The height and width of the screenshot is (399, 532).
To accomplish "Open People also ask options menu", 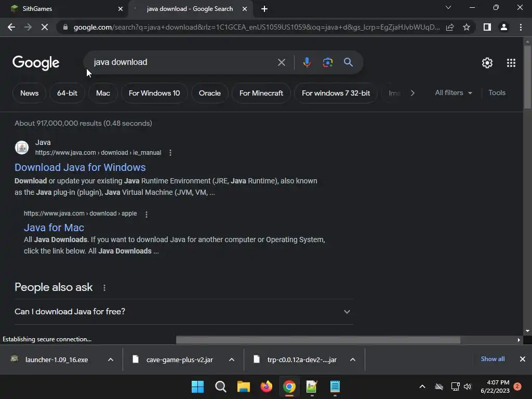I will click(x=104, y=288).
